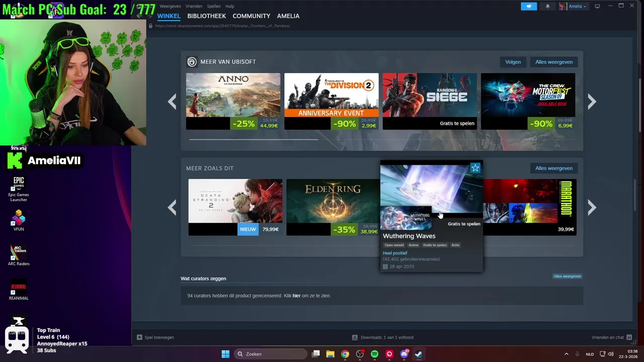
Task: Click the 'hier' link for curator reviews
Action: tap(296, 296)
